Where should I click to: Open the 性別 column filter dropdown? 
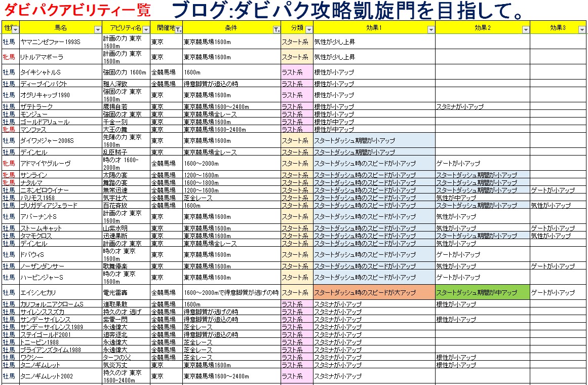coord(15,29)
